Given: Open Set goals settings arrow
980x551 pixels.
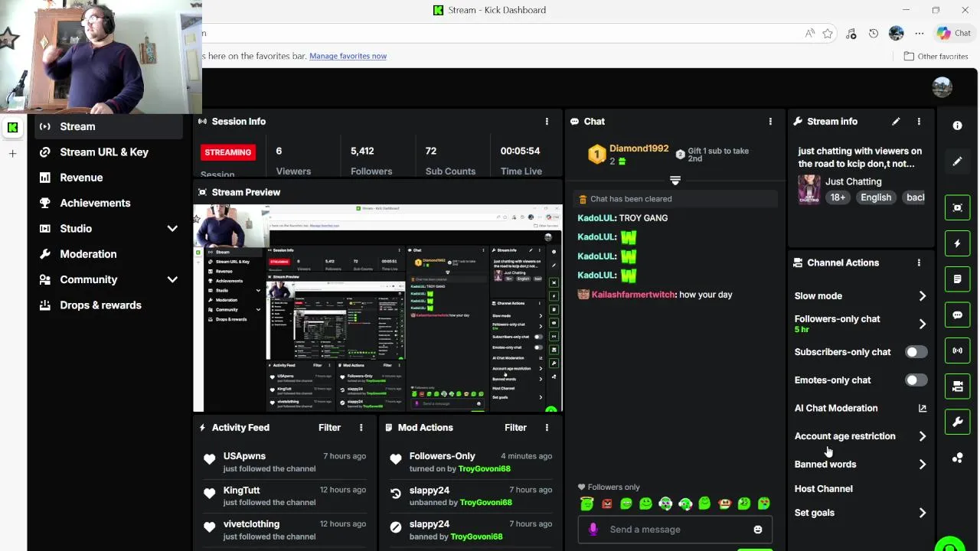Looking at the screenshot, I should tap(922, 513).
